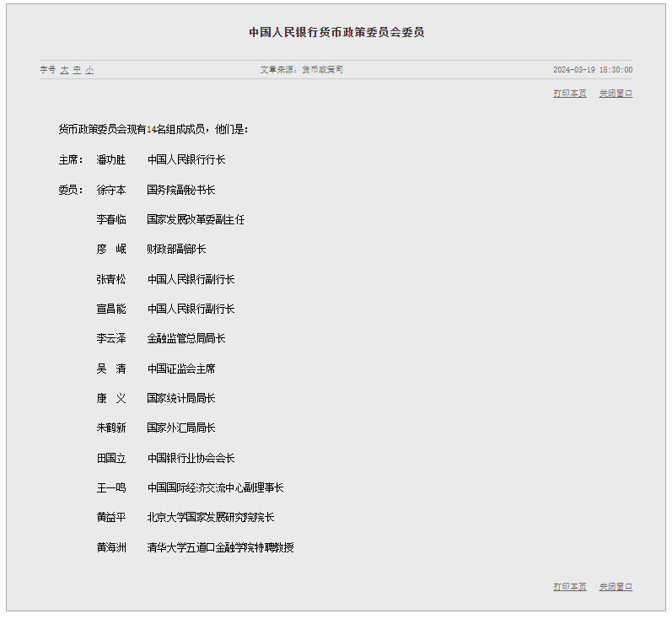Click the publication date 2024-03-19 18:30:00

pos(593,70)
